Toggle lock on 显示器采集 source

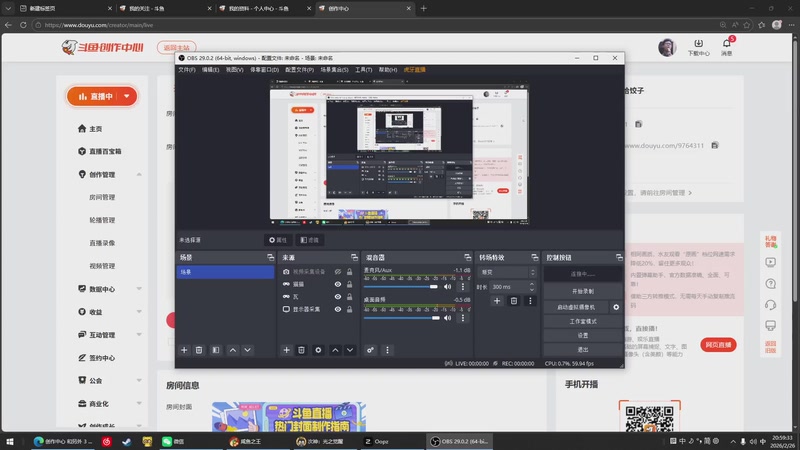tap(349, 309)
